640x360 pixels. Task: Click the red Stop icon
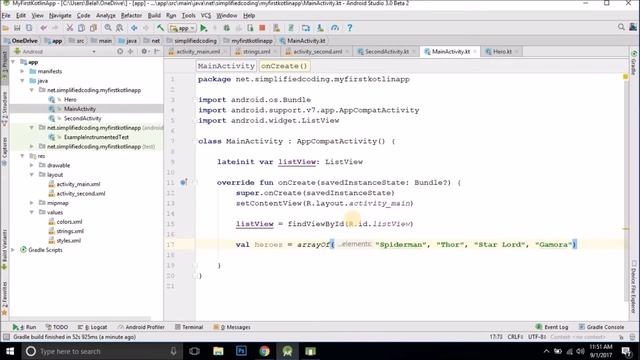(x=262, y=28)
